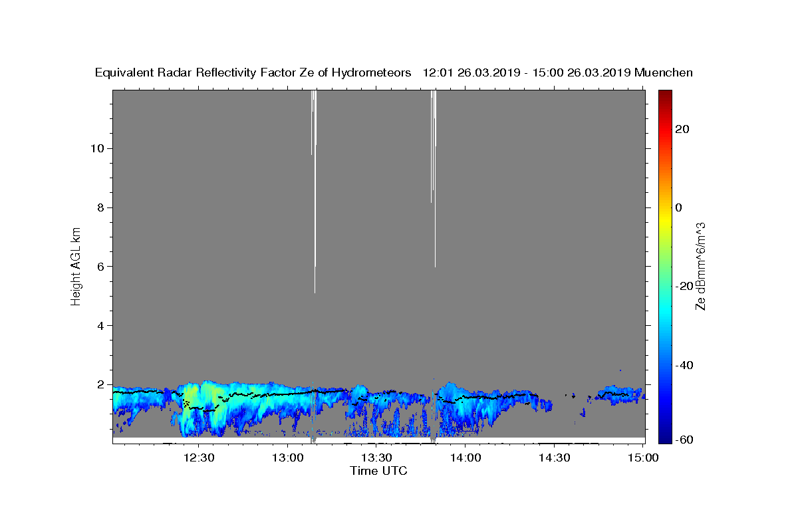This screenshot has height=532, width=798.
Task: Click the colorbar value '-40'
Action: [684, 365]
